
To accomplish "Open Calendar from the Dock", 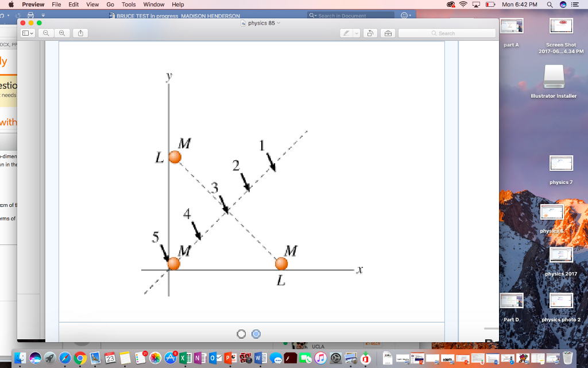I will click(109, 359).
